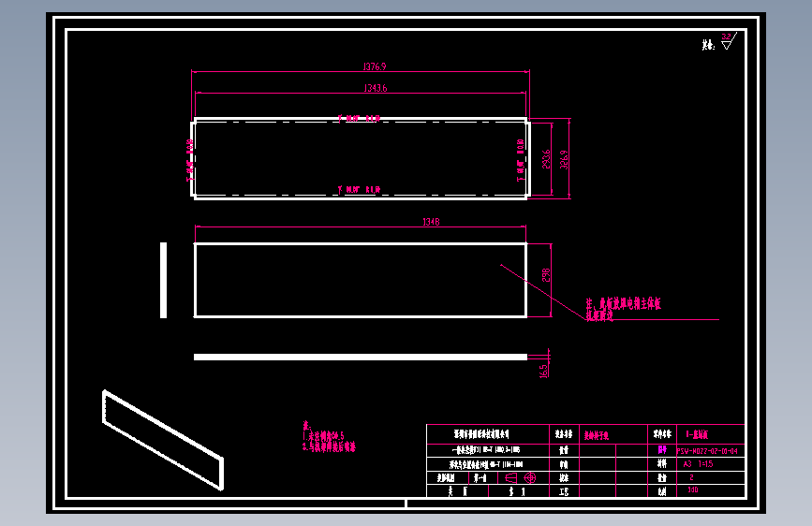
Task: Select the drawing number PSV-H022-02-00-04
Action: click(707, 451)
